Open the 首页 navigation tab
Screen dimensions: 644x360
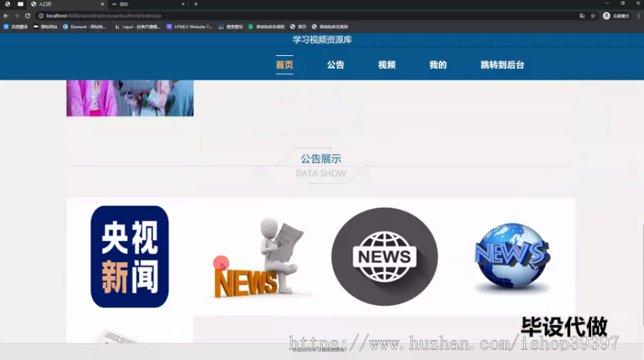284,64
